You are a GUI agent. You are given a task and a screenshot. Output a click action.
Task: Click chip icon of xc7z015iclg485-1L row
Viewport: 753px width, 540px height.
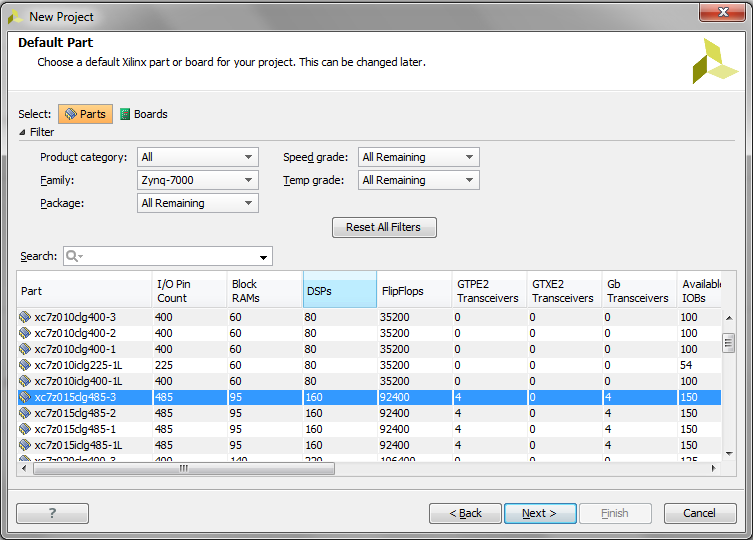coord(25,445)
